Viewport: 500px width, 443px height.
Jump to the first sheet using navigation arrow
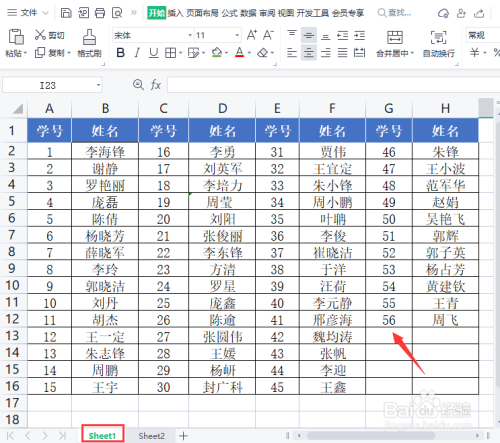[x=10, y=436]
